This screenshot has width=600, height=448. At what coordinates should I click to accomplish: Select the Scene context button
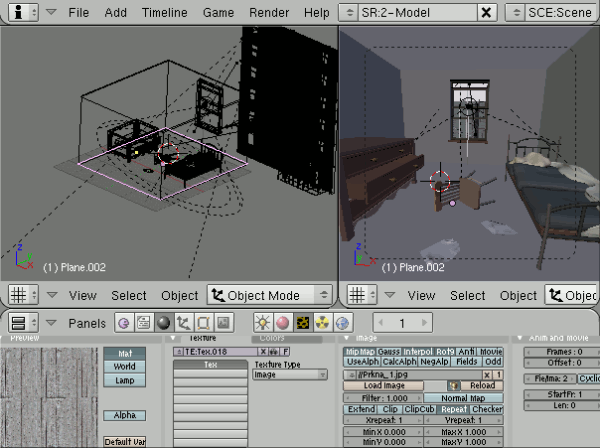pyautogui.click(x=223, y=323)
